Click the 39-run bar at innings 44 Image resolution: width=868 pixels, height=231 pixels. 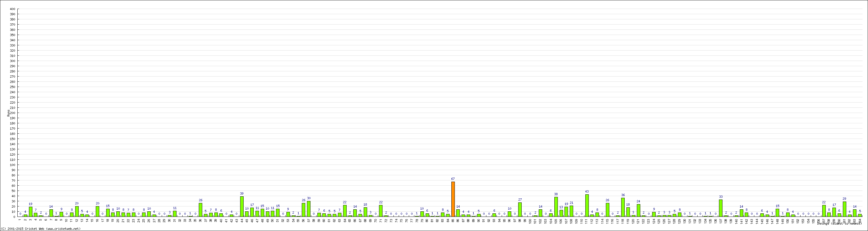pos(242,206)
